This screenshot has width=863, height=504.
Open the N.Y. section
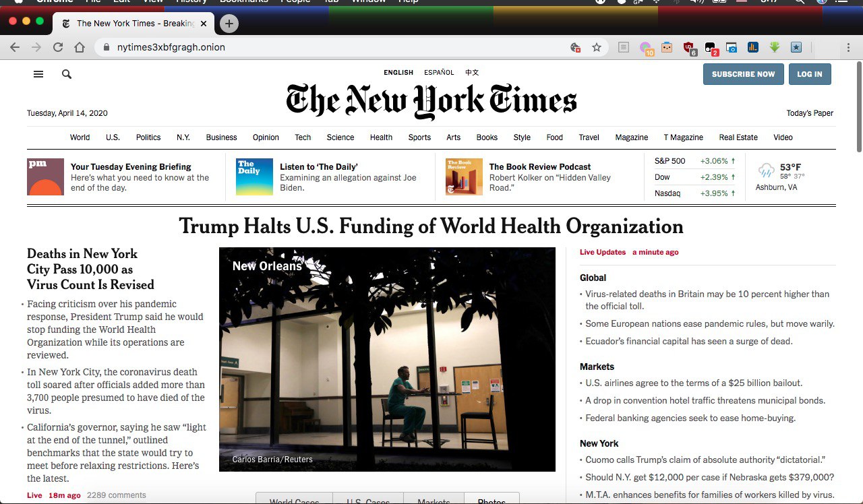tap(183, 137)
